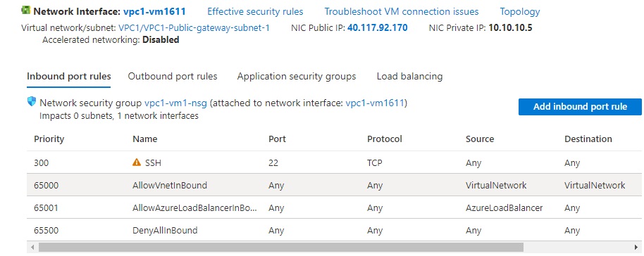Sort by Protocol column header
This screenshot has height=256, width=644.
pos(385,139)
